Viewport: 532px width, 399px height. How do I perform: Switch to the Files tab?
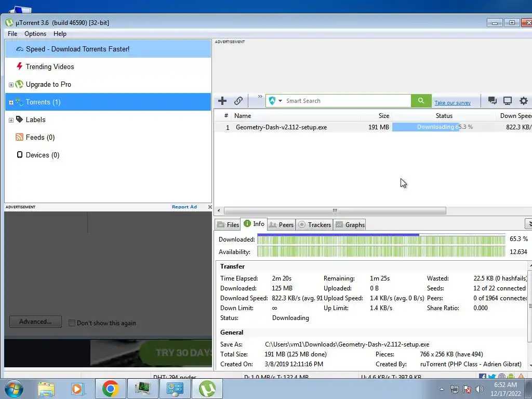(x=229, y=224)
